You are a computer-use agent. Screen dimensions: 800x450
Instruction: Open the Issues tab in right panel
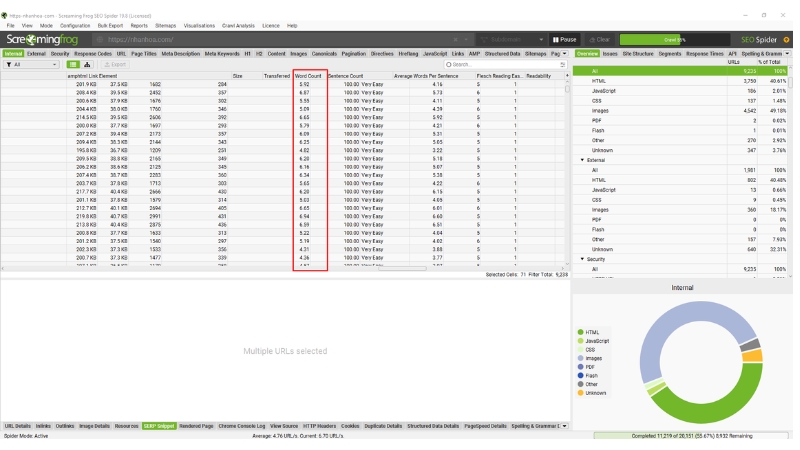pos(610,54)
